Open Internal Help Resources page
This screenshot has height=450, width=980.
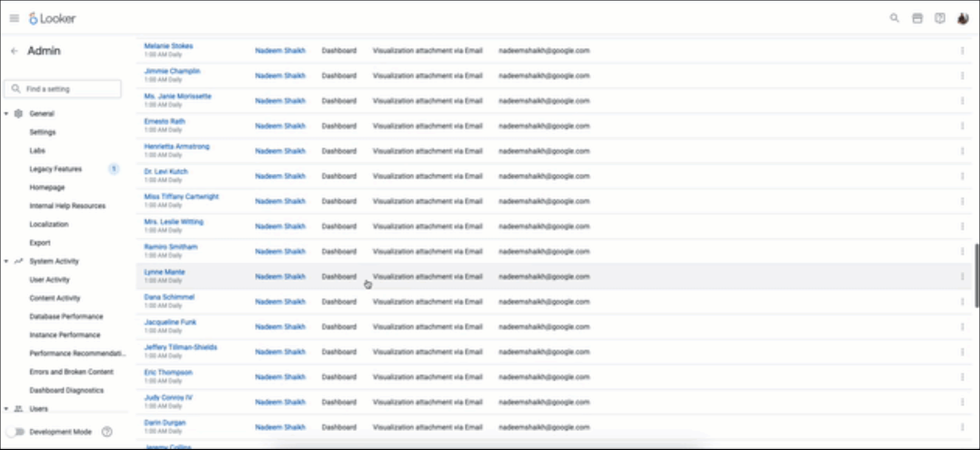pos(67,206)
